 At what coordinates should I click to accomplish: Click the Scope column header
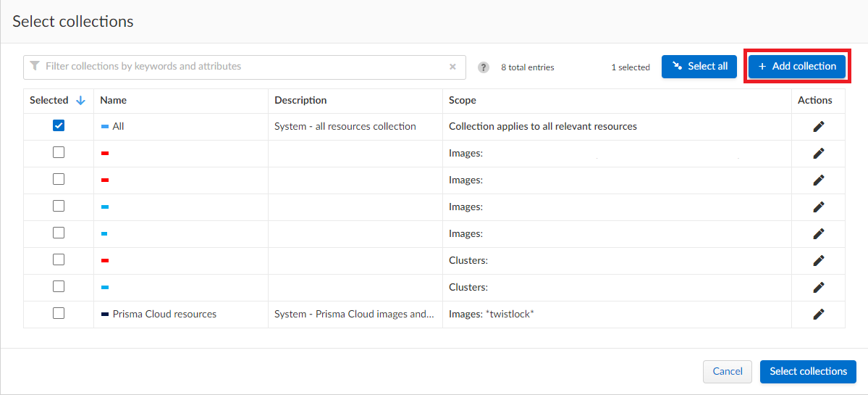[x=462, y=101]
